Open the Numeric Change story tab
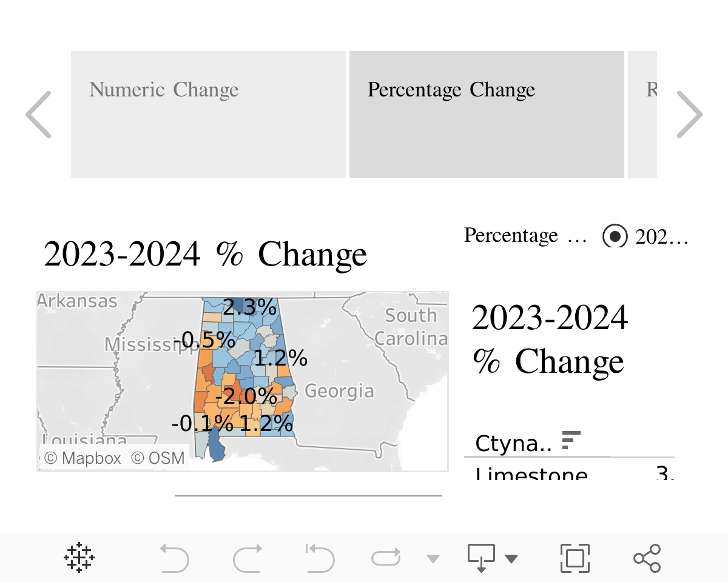 click(x=208, y=115)
